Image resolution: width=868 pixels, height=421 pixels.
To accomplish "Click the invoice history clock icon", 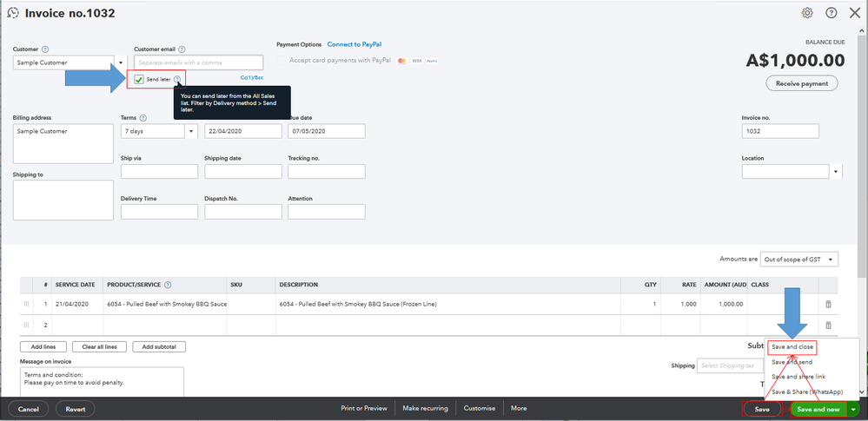I will pos(13,13).
